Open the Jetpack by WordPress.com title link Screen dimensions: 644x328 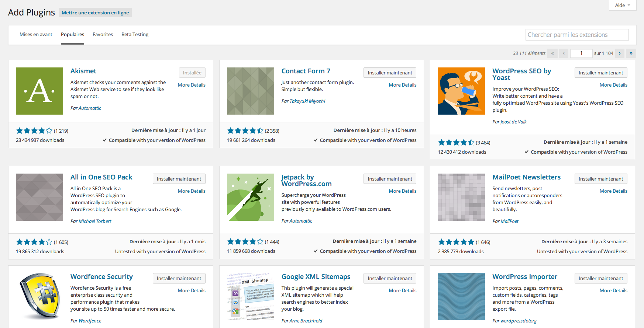point(306,181)
